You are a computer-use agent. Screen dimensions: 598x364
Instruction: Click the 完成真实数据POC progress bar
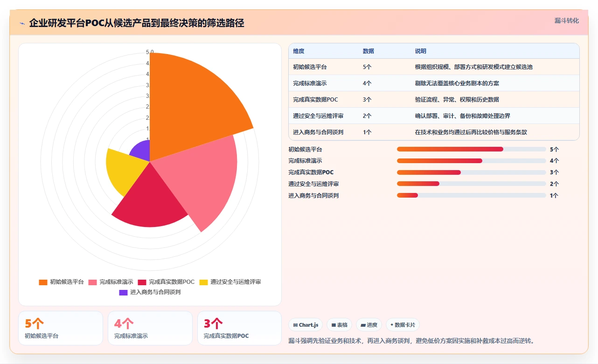pyautogui.click(x=471, y=172)
